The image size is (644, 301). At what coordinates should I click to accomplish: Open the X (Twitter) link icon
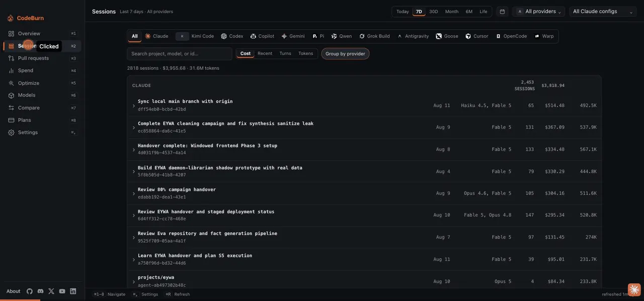click(x=51, y=291)
